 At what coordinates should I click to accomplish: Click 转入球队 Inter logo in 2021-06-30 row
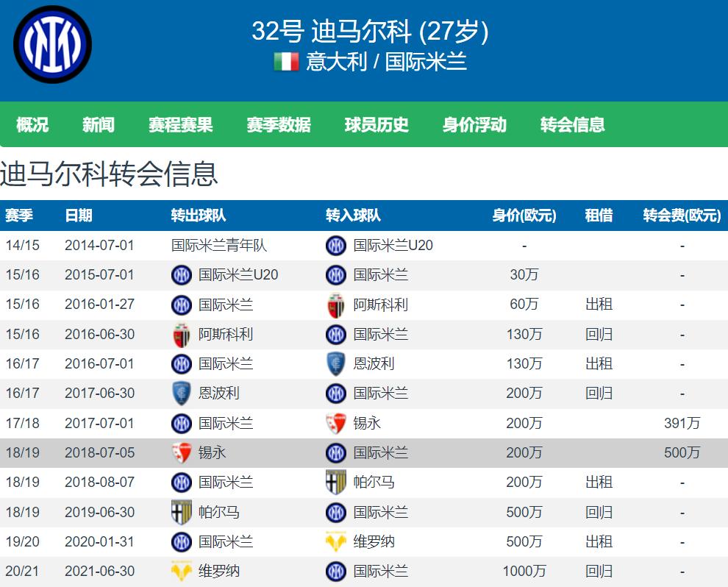click(335, 572)
